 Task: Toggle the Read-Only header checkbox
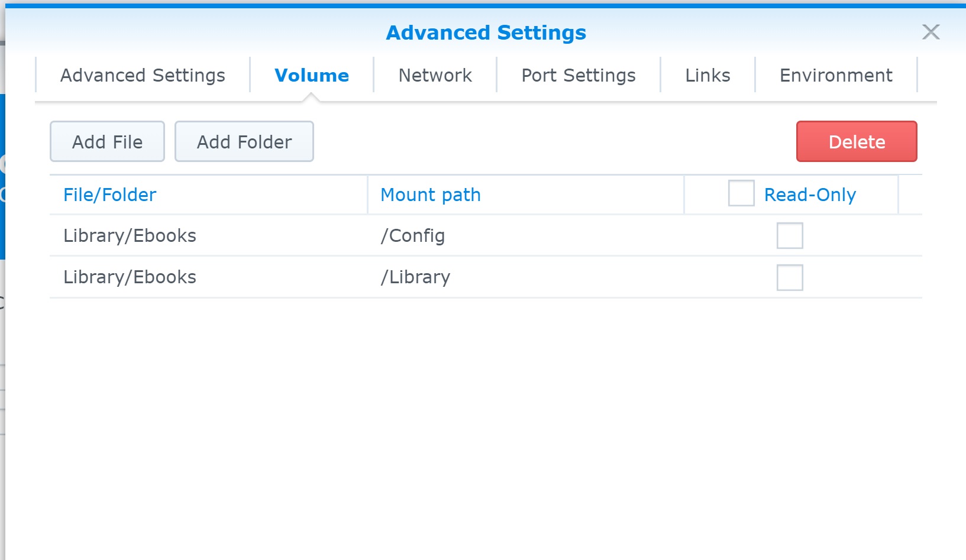741,193
